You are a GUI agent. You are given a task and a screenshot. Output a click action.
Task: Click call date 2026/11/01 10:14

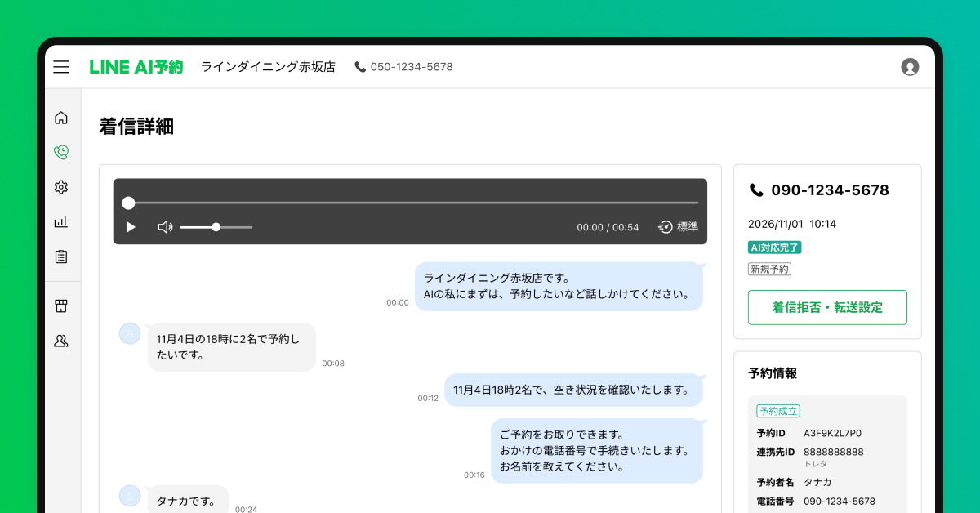792,224
